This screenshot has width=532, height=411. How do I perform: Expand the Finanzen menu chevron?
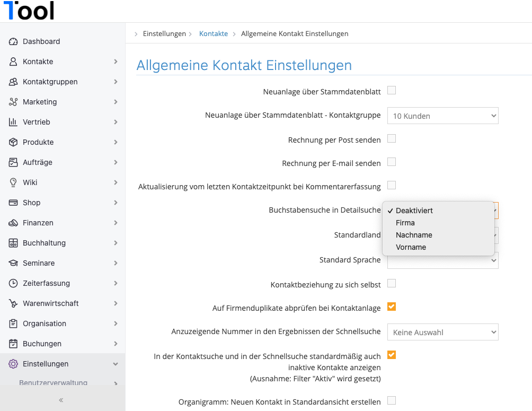[116, 223]
